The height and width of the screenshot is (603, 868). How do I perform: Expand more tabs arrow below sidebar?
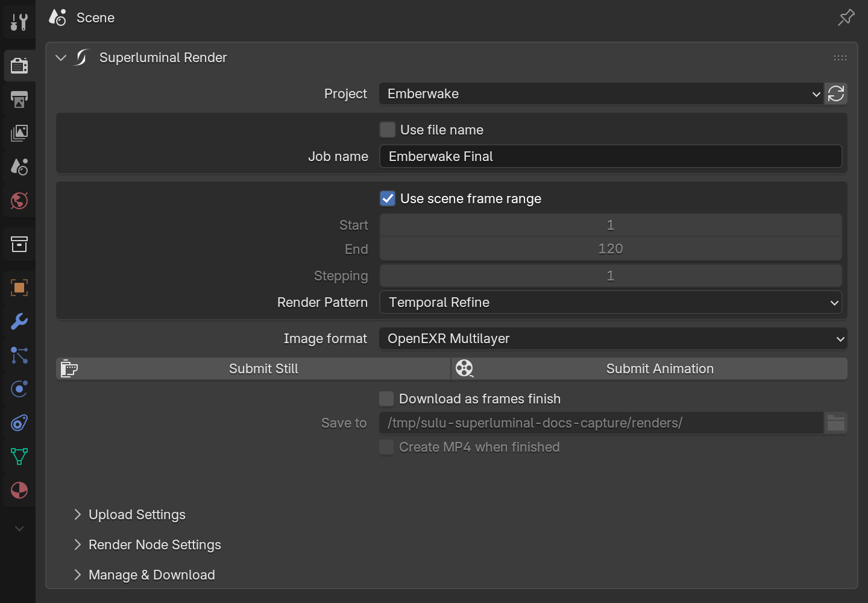point(19,529)
